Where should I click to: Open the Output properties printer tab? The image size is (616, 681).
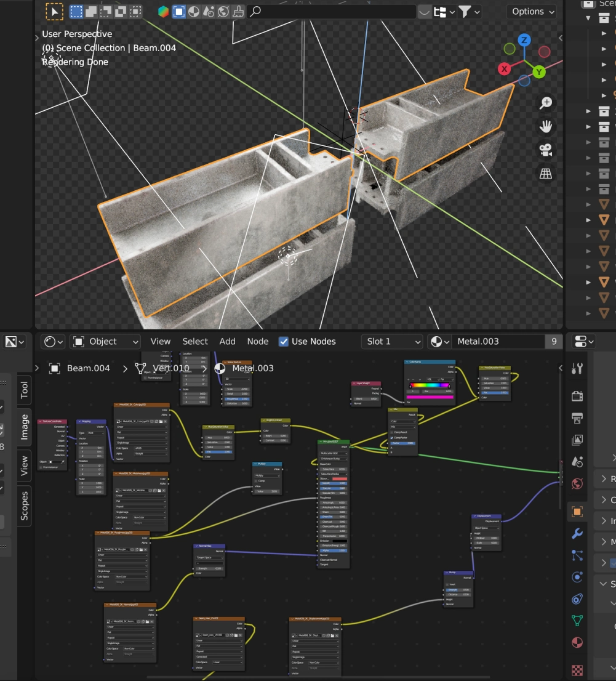pos(577,418)
